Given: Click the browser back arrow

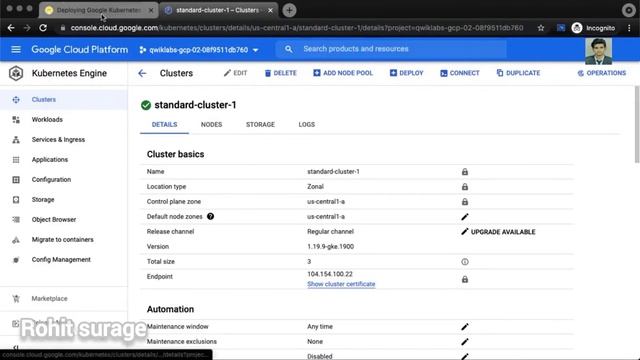Looking at the screenshot, I should pyautogui.click(x=11, y=28).
